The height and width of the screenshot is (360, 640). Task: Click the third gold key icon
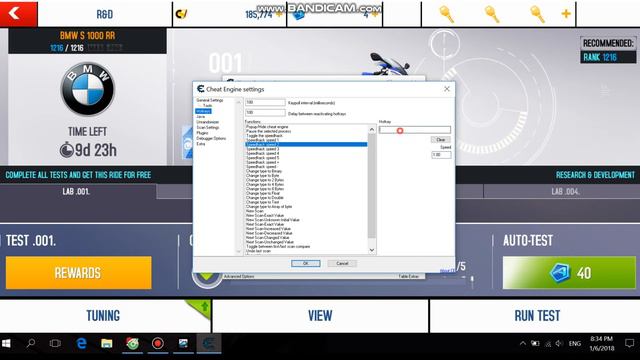coord(538,14)
